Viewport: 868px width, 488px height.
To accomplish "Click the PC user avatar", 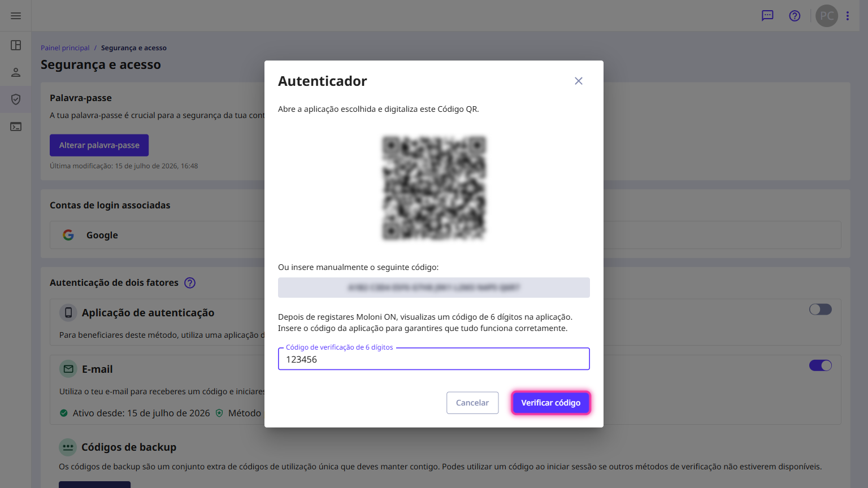I will (x=827, y=16).
